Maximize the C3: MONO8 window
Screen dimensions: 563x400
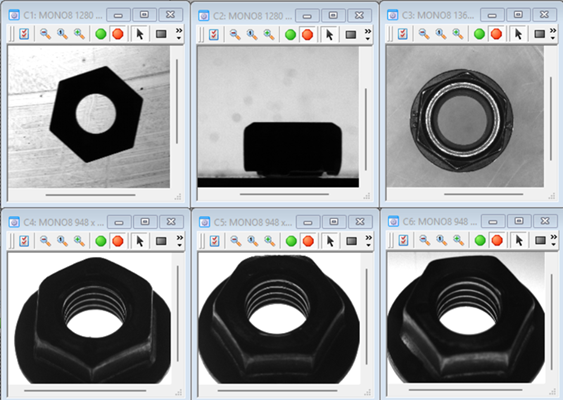[x=518, y=15]
